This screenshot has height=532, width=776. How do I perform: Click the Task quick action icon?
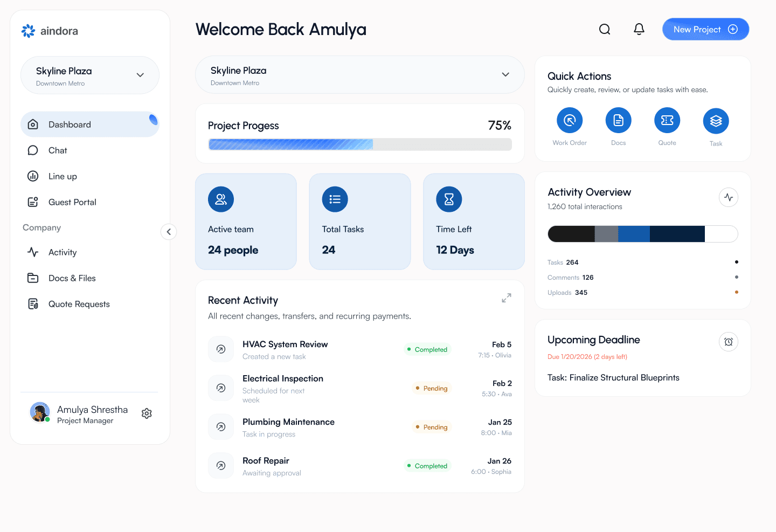(x=716, y=121)
